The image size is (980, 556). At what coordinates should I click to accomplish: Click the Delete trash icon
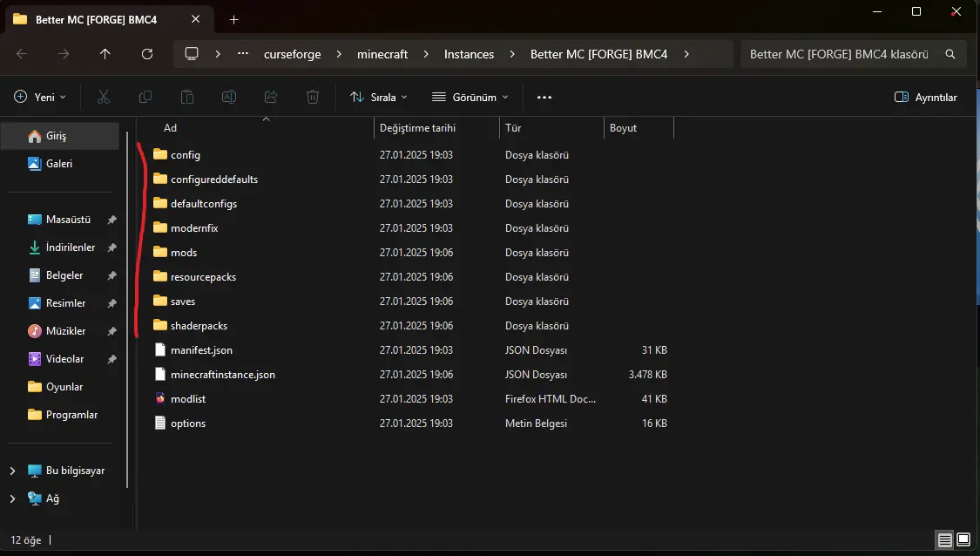point(313,97)
